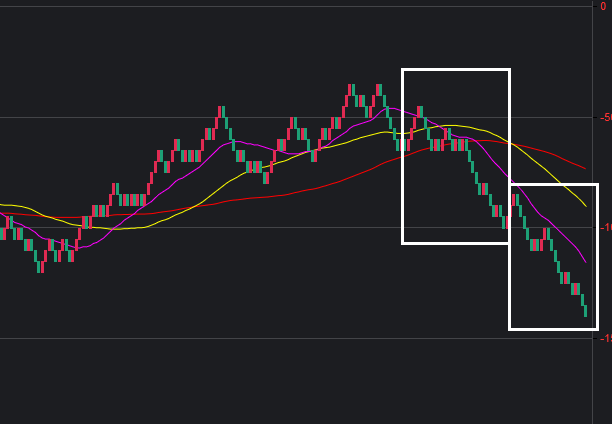Click the 0 label on the price axis

603,7
